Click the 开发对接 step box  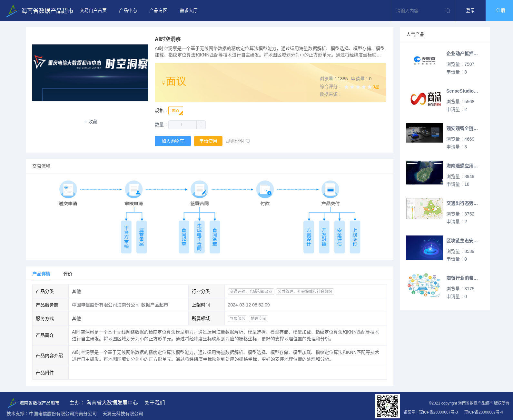(324, 237)
